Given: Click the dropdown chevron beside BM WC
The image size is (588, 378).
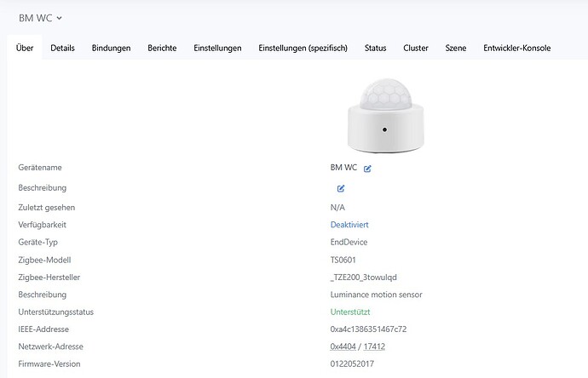Looking at the screenshot, I should [60, 18].
